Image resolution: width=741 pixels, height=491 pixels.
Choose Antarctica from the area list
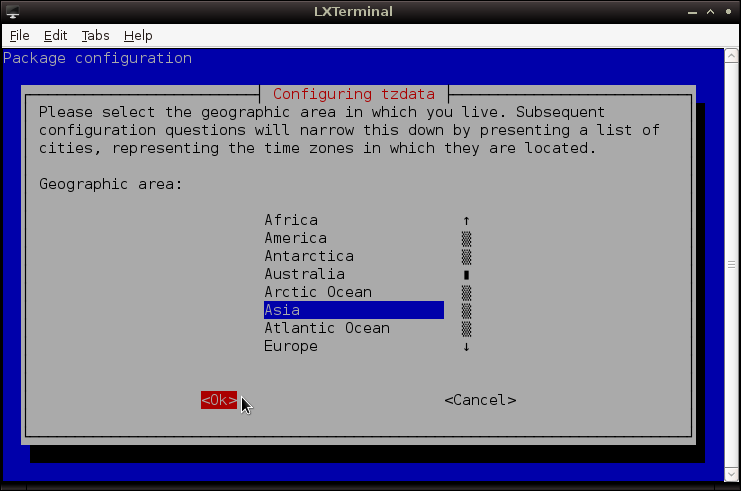[x=309, y=256]
